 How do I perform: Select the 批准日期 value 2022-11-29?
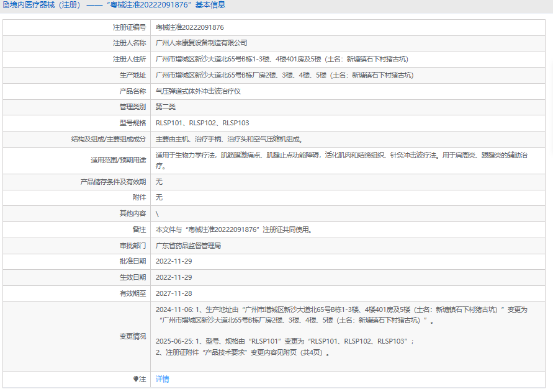[174, 262]
